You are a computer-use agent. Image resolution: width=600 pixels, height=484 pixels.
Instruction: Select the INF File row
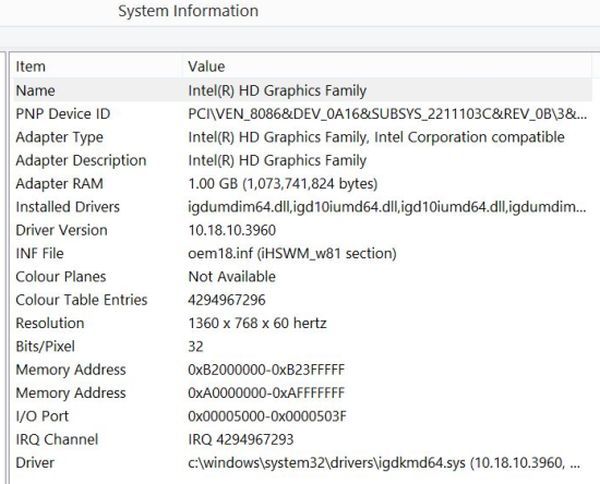302,253
